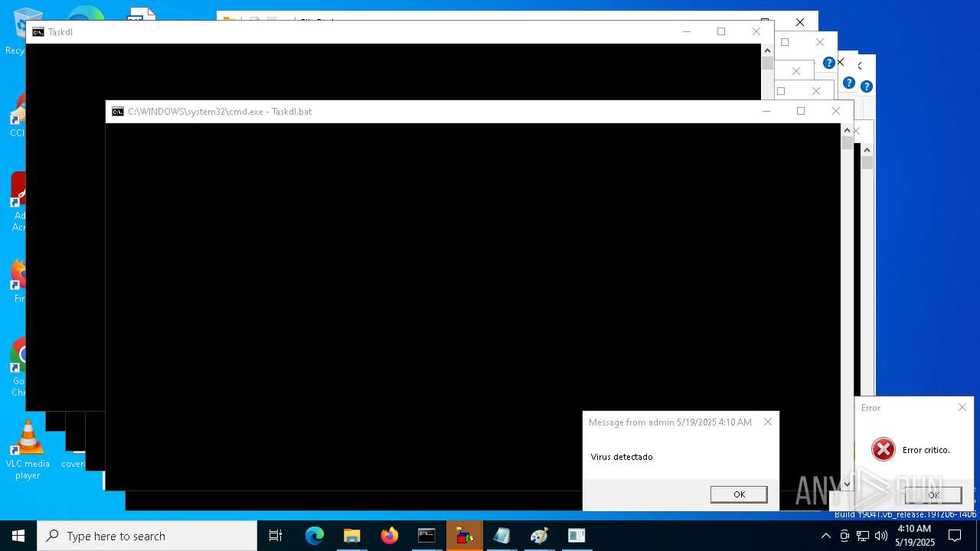The image size is (980, 551).
Task: Click scroll-up arrow in cmd.exe Taskdl.bat window
Action: pyautogui.click(x=847, y=130)
